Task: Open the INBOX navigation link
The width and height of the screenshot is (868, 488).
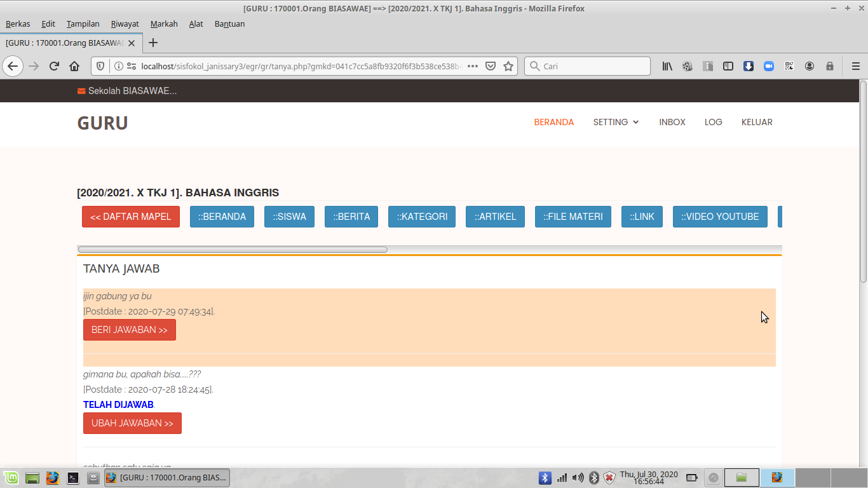Action: click(672, 122)
